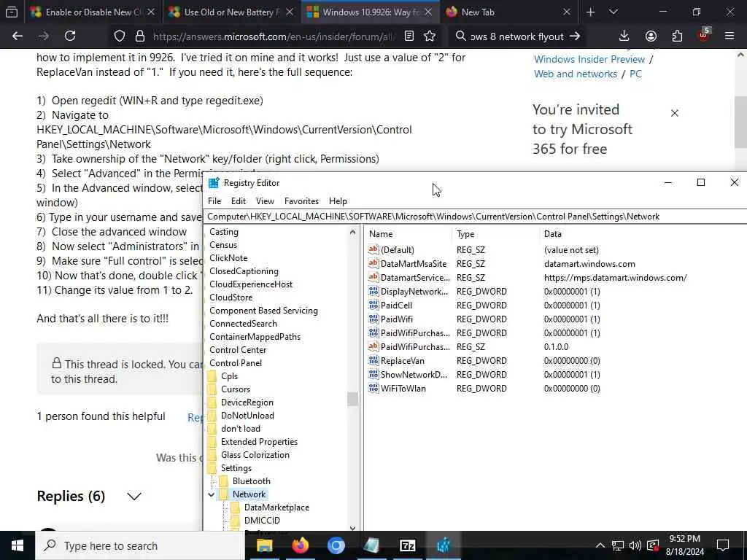The width and height of the screenshot is (747, 560).
Task: Click Windows Insider Preview link
Action: (x=589, y=59)
